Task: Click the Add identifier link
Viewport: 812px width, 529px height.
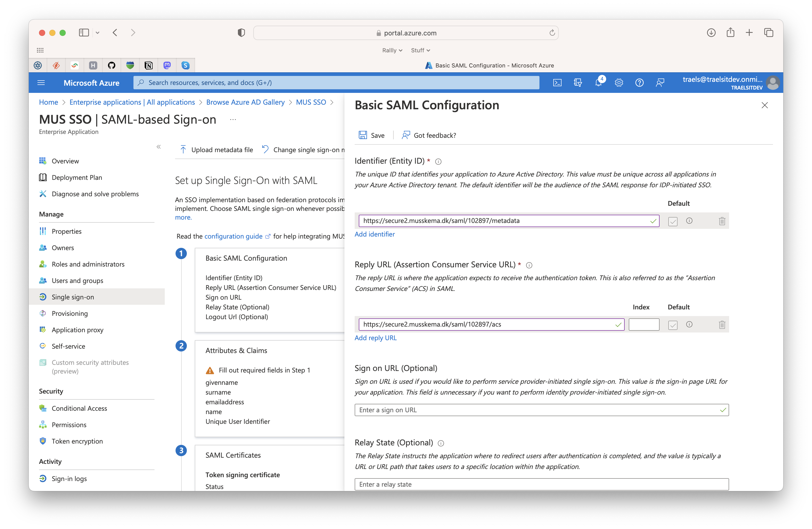Action: (375, 234)
